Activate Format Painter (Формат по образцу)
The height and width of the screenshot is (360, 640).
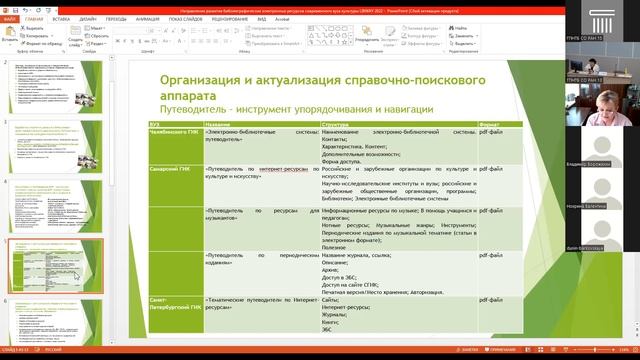point(41,43)
